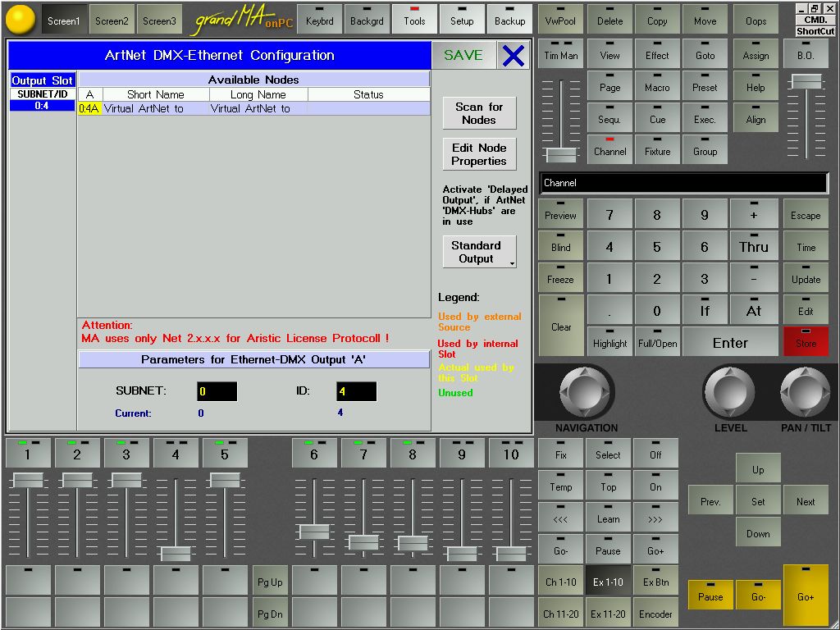
Task: Click the fader handle below Tim Man
Action: (560, 154)
